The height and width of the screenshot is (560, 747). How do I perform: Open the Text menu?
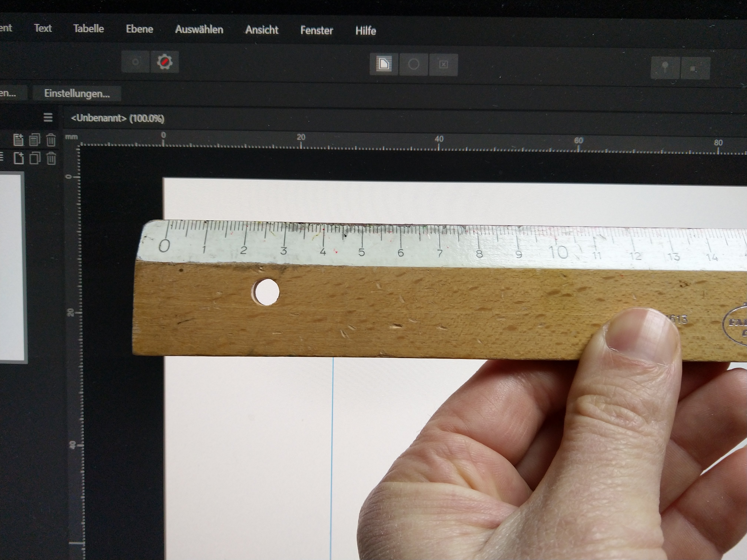(x=43, y=28)
